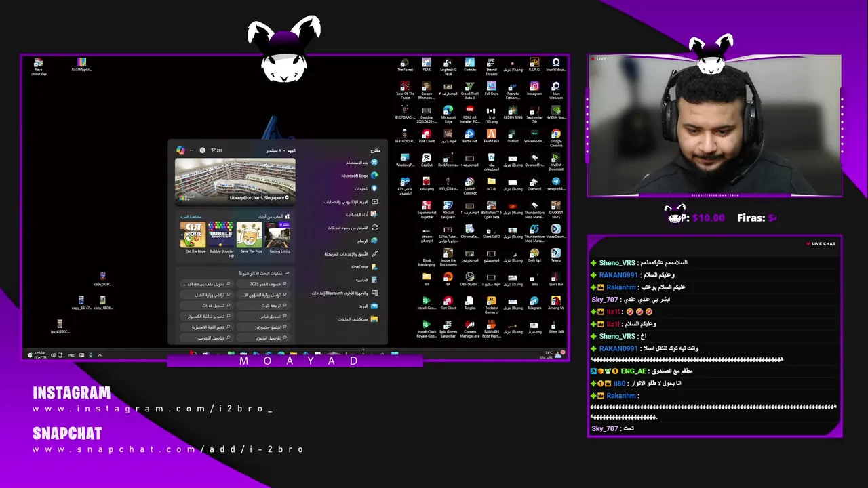Open Supermarket Together desktop shortcut
Image resolution: width=868 pixels, height=488 pixels.
[427, 210]
